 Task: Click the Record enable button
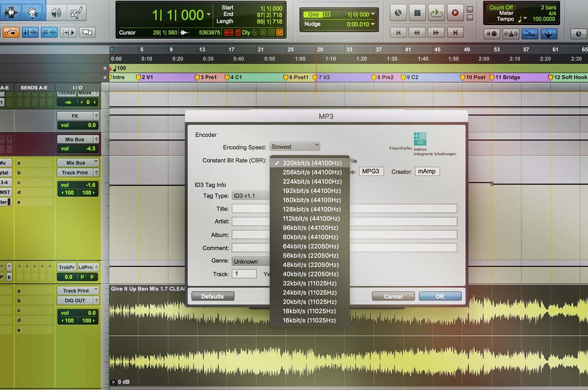click(x=455, y=13)
